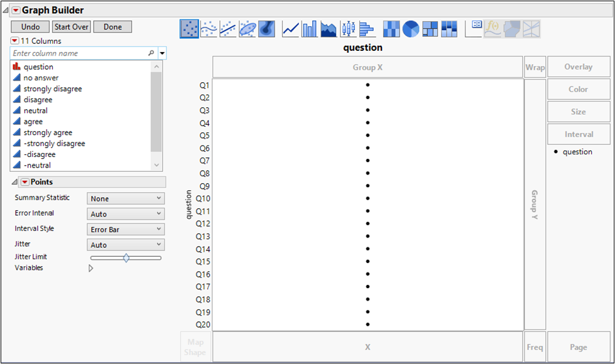
Task: Click the graph title question
Action: (x=363, y=48)
